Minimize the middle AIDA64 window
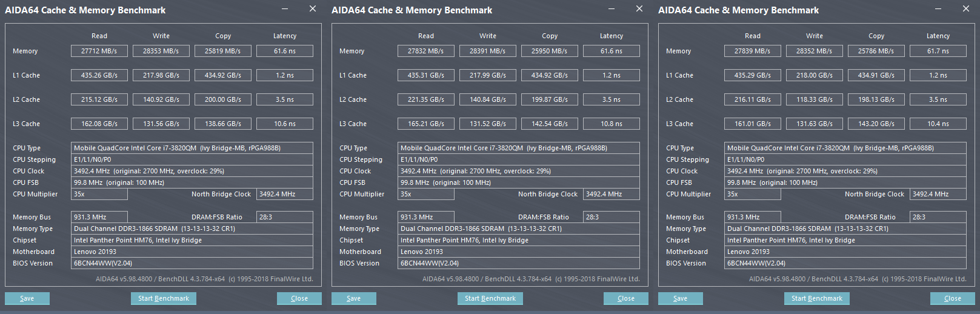 [612, 9]
